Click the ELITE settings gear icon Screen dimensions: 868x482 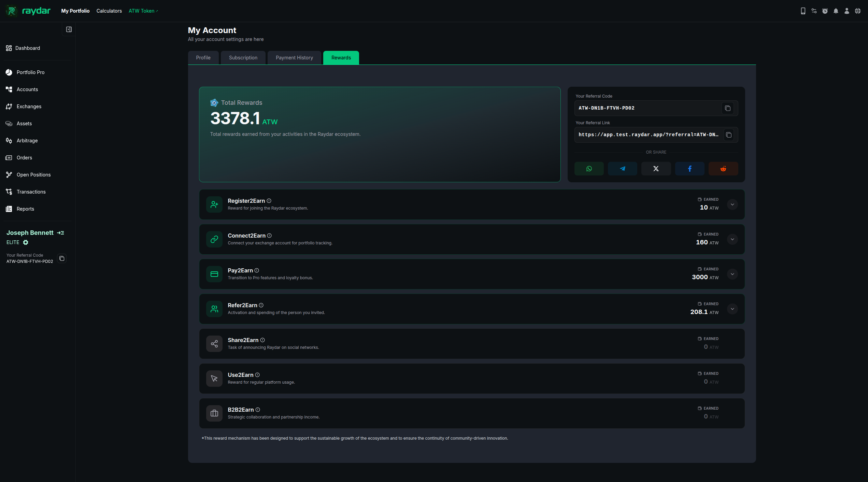(26, 242)
